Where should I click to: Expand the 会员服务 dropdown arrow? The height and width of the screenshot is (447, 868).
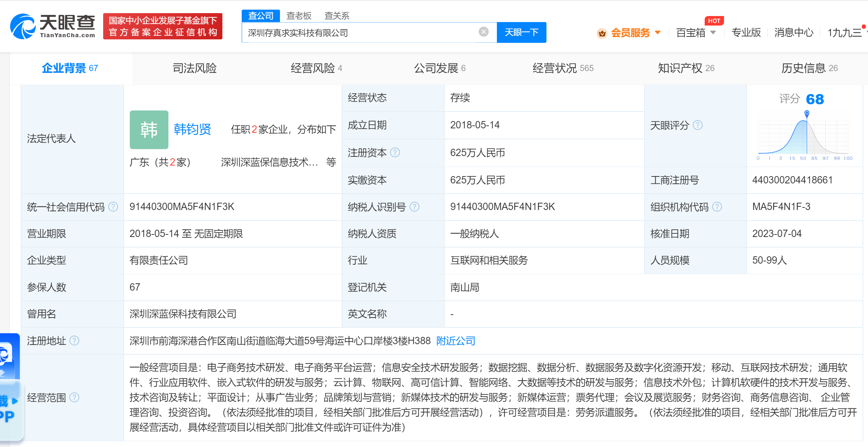(658, 32)
